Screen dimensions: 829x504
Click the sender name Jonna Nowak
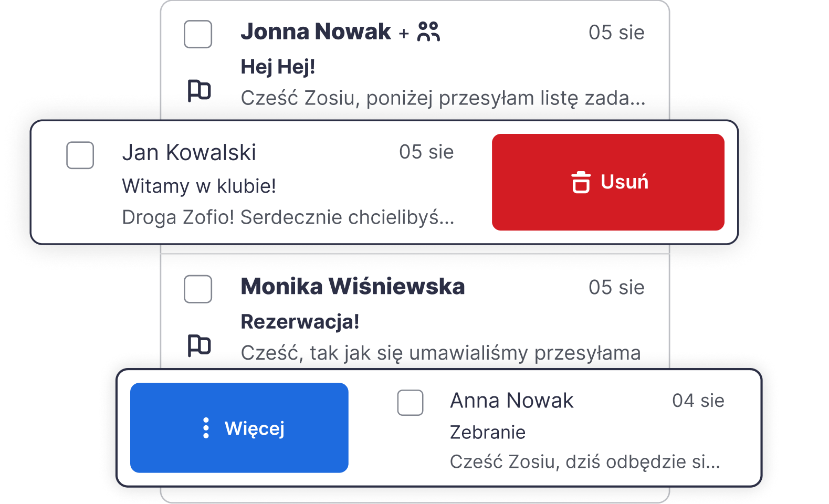point(314,32)
